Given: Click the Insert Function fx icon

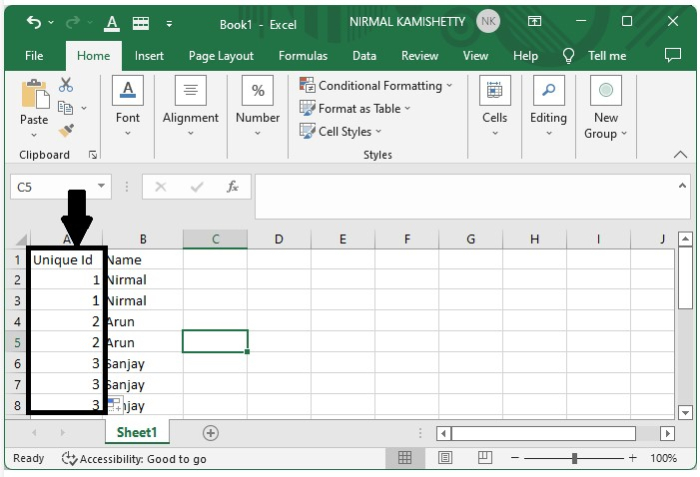Looking at the screenshot, I should [232, 187].
